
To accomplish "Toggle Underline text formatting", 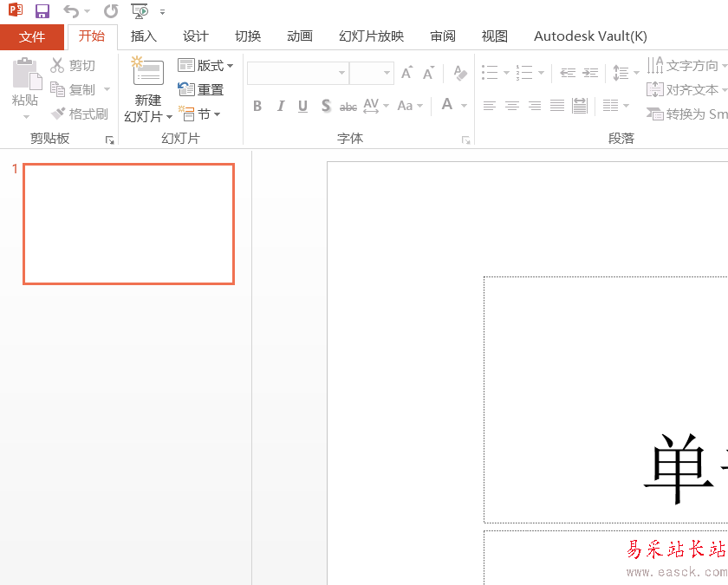I will click(x=302, y=106).
